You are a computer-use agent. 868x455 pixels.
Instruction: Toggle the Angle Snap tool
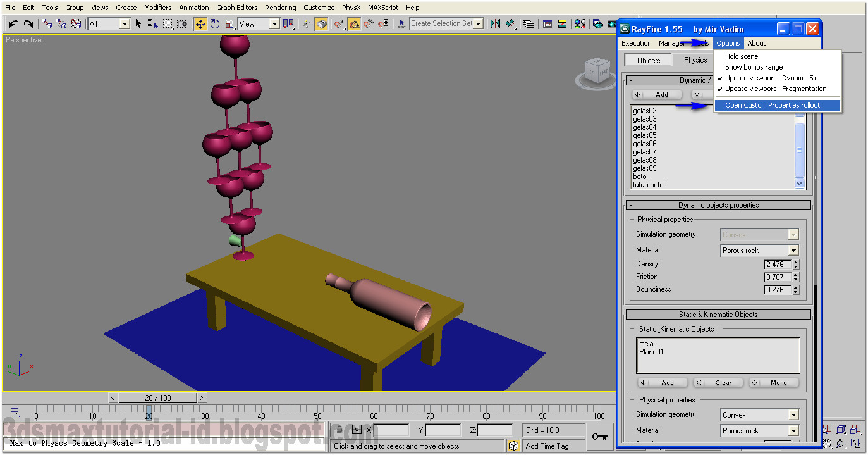tap(355, 24)
